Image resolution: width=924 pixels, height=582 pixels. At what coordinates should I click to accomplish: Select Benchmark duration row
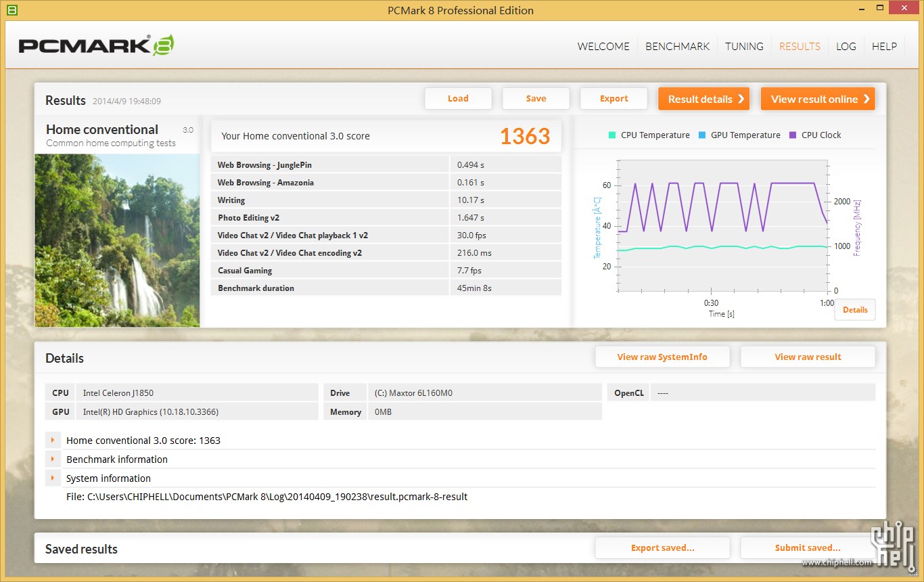point(386,288)
